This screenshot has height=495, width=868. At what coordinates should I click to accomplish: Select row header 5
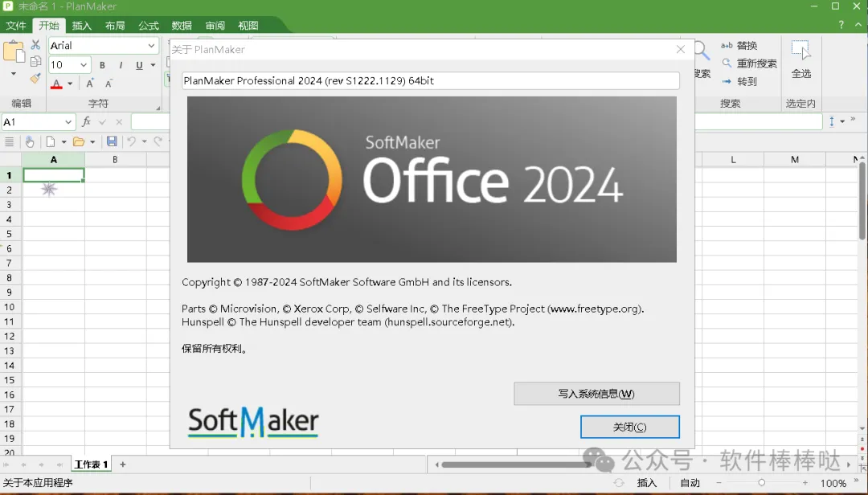[10, 234]
